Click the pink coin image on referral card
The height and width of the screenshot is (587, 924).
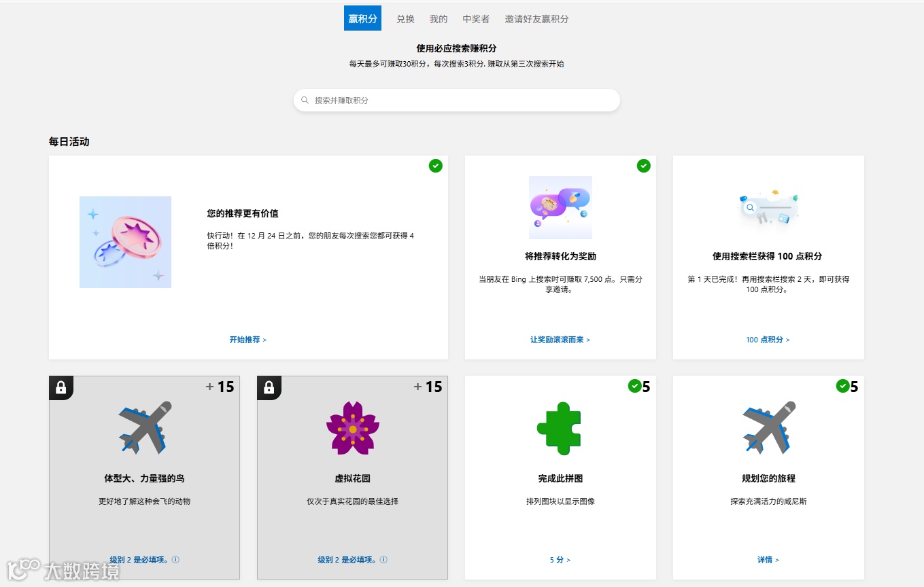(125, 242)
